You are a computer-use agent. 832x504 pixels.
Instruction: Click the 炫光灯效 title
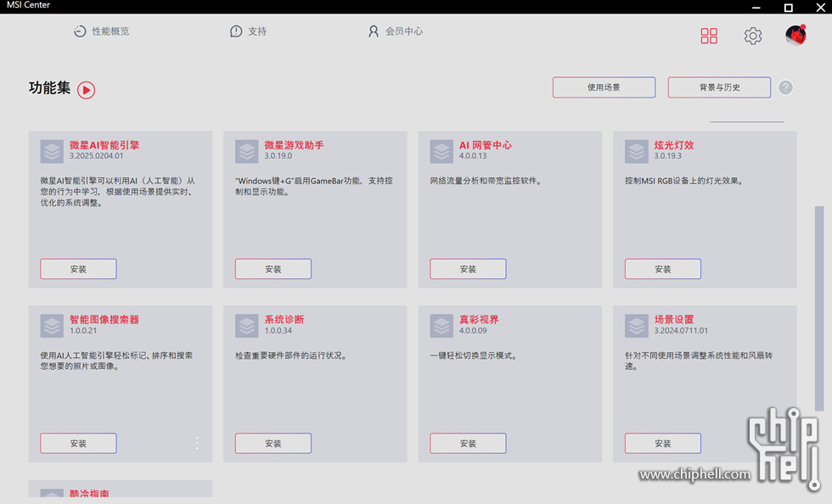[x=674, y=145]
